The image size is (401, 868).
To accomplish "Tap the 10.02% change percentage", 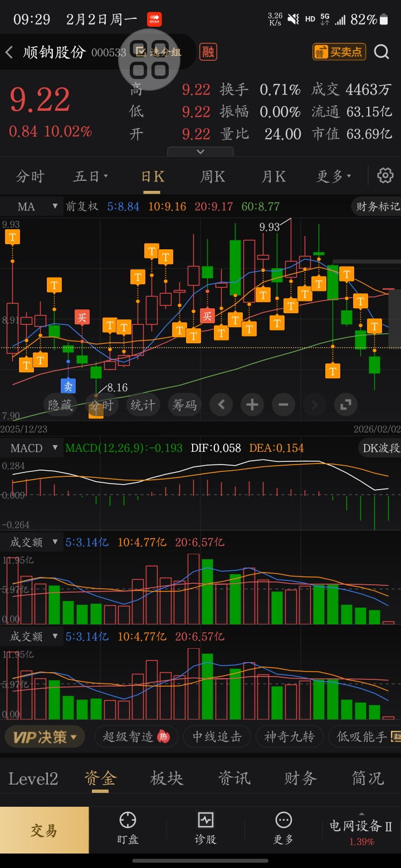I will pyautogui.click(x=68, y=131).
